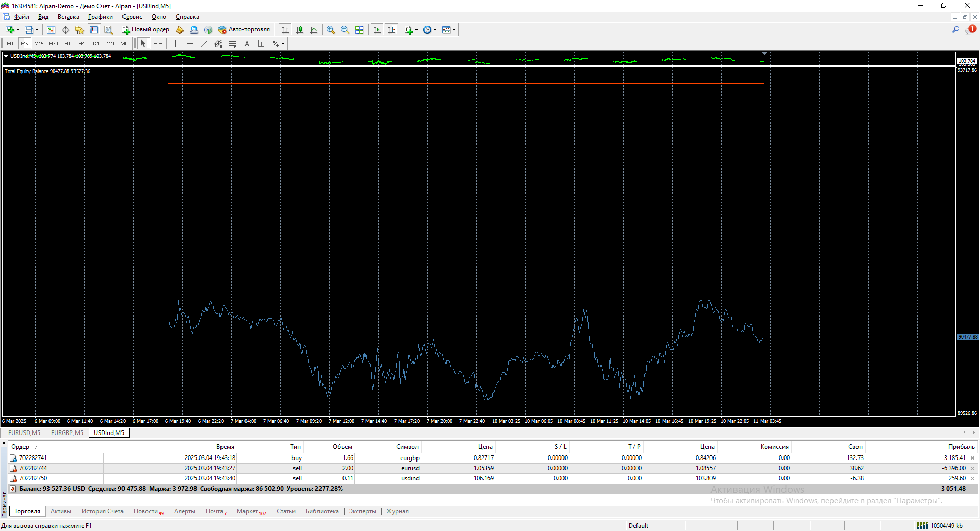This screenshot has width=980, height=531.
Task: Toggle the Auto-trading button
Action: pyautogui.click(x=244, y=30)
